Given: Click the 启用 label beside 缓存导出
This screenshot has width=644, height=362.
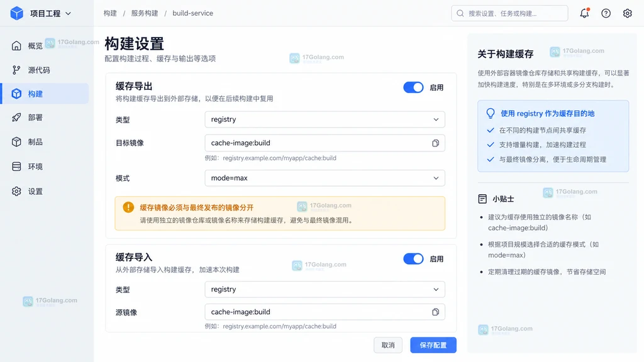Looking at the screenshot, I should pos(436,87).
